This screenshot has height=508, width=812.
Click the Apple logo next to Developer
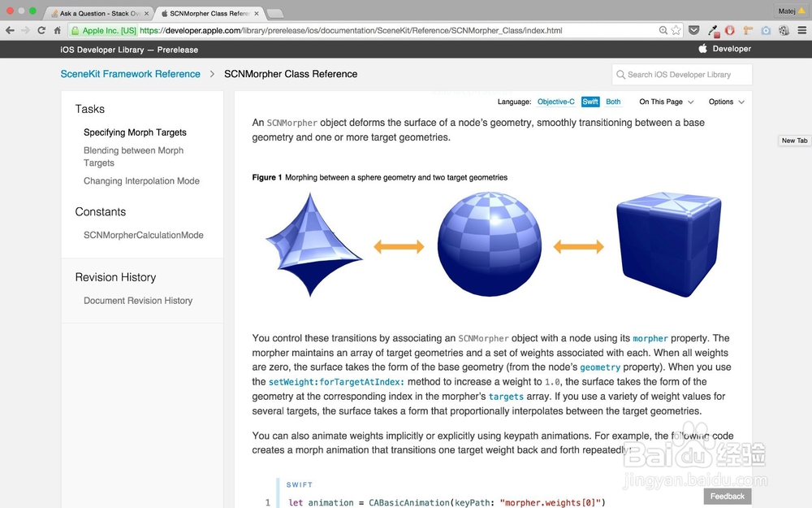(702, 48)
